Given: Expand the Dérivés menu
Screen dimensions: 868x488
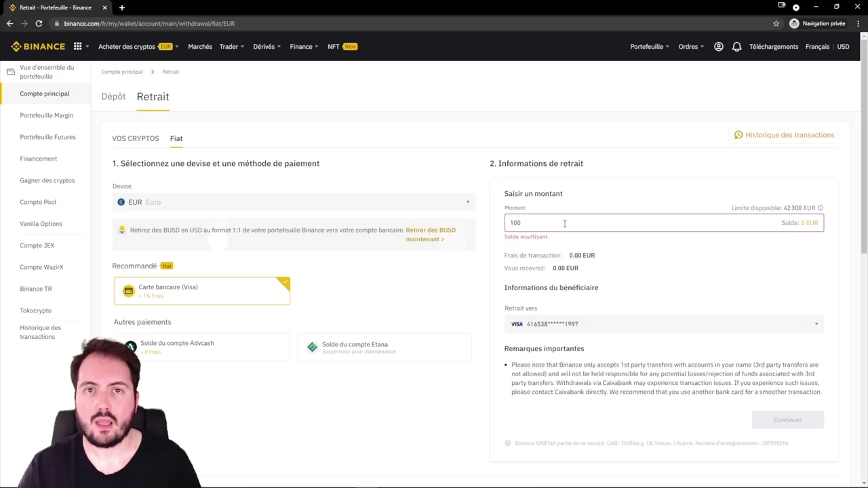Looking at the screenshot, I should pos(267,47).
